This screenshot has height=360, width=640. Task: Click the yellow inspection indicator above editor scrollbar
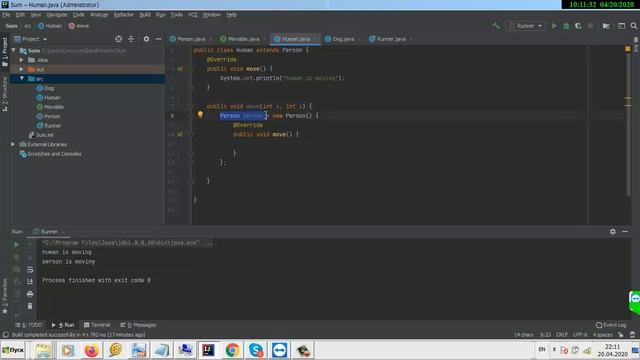click(627, 49)
